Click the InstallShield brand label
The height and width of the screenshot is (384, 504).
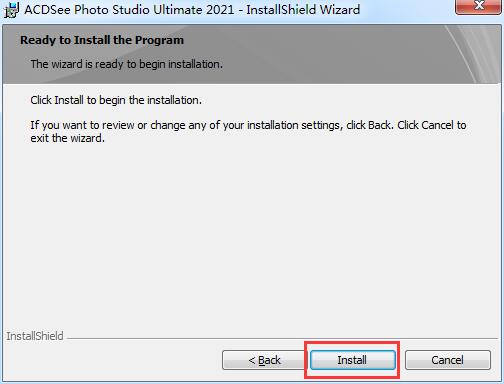pyautogui.click(x=35, y=336)
